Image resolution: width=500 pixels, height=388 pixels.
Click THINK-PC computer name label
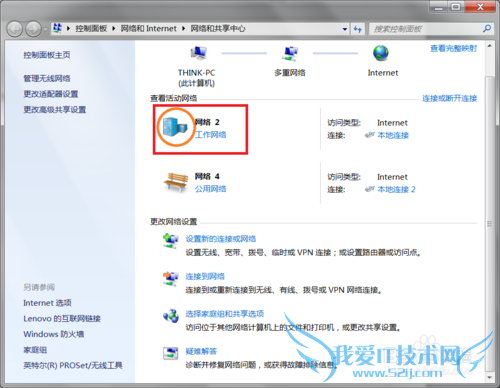click(x=196, y=73)
